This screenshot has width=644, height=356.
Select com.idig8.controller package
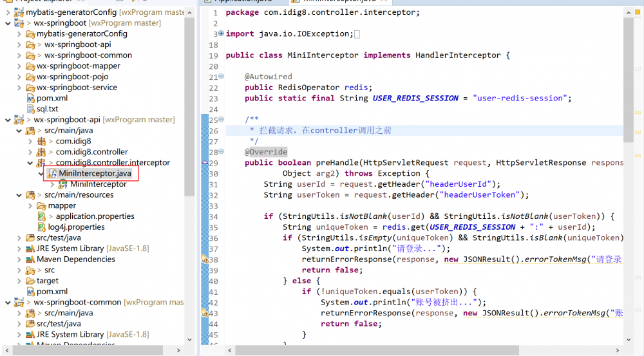91,152
